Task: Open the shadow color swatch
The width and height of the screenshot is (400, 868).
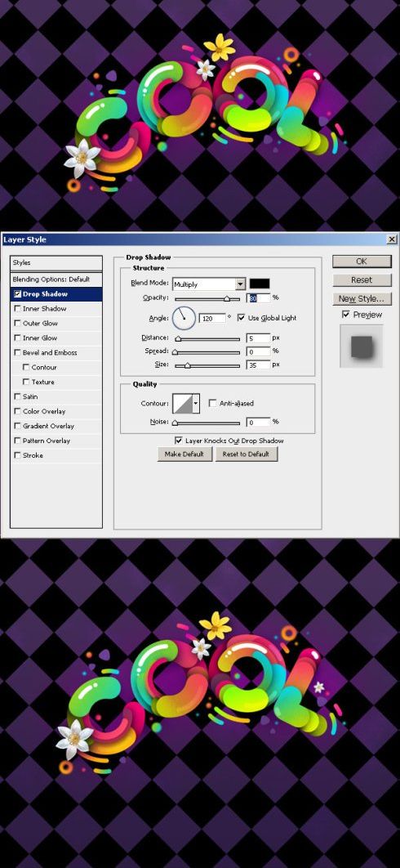Action: click(260, 284)
